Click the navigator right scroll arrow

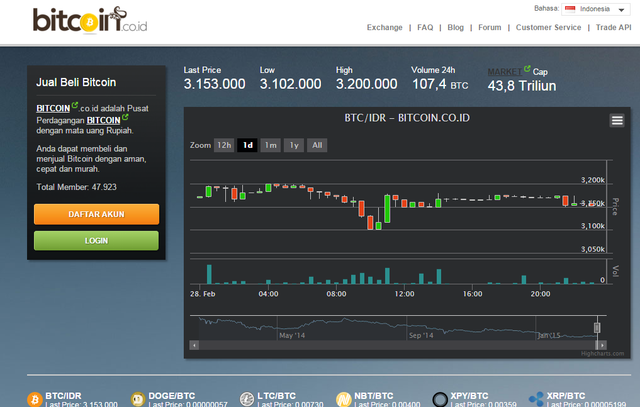[x=602, y=345]
